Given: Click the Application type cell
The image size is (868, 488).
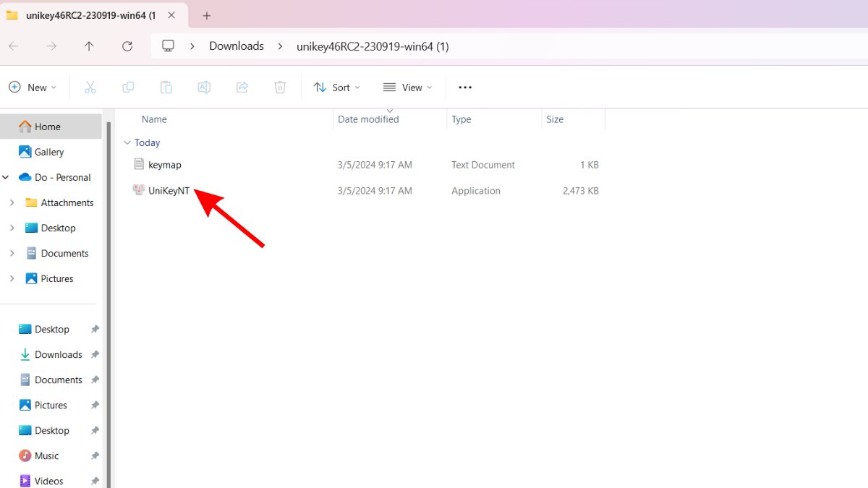Looking at the screenshot, I should point(476,191).
